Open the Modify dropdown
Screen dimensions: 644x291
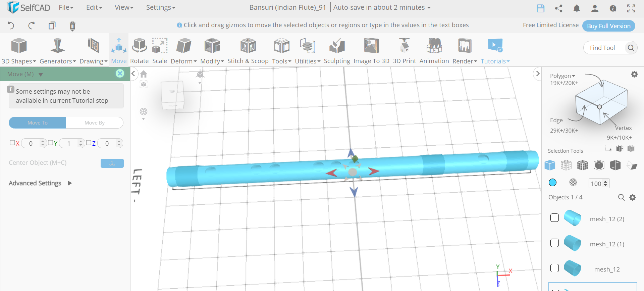[x=212, y=51]
